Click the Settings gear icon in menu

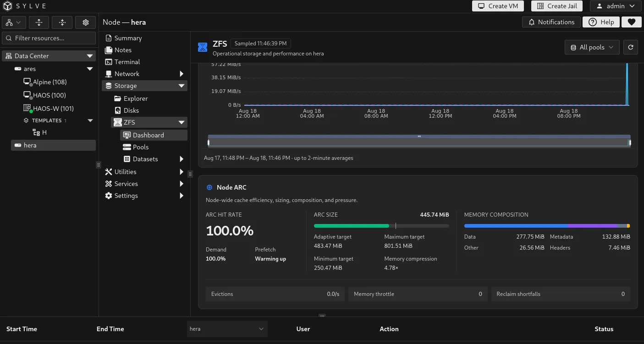(x=109, y=196)
